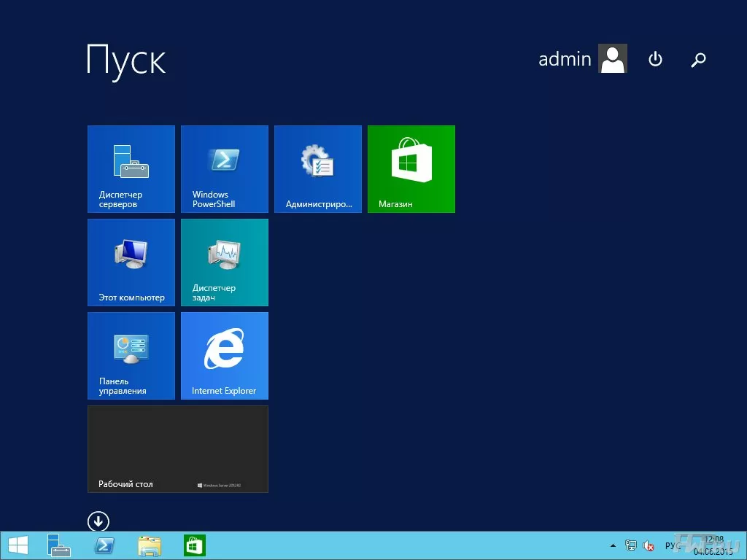Expand hidden system tray icons

click(x=613, y=546)
